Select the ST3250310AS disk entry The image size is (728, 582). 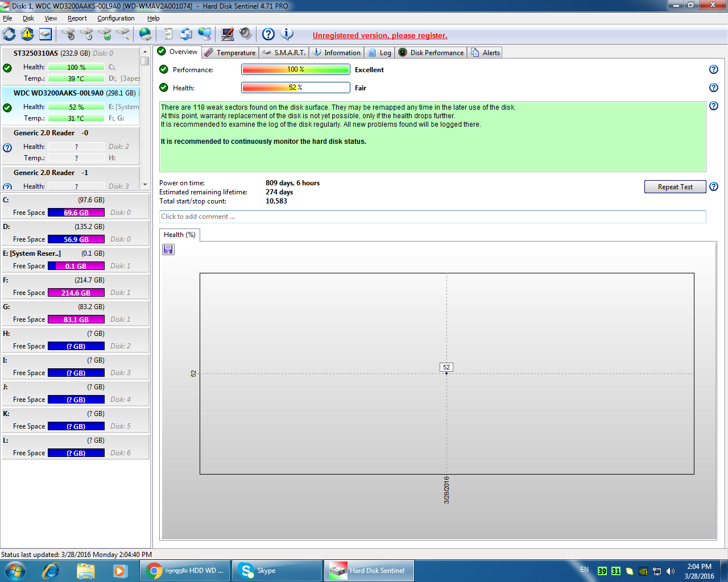(x=71, y=66)
